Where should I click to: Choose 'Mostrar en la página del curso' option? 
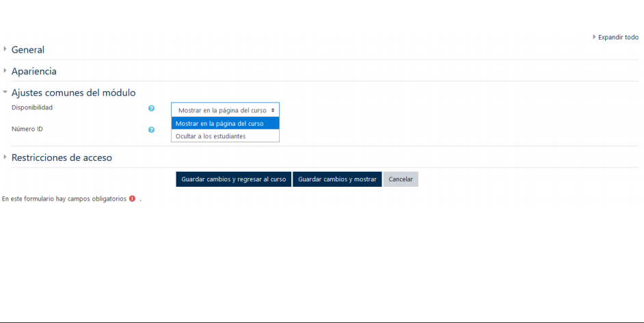(225, 123)
